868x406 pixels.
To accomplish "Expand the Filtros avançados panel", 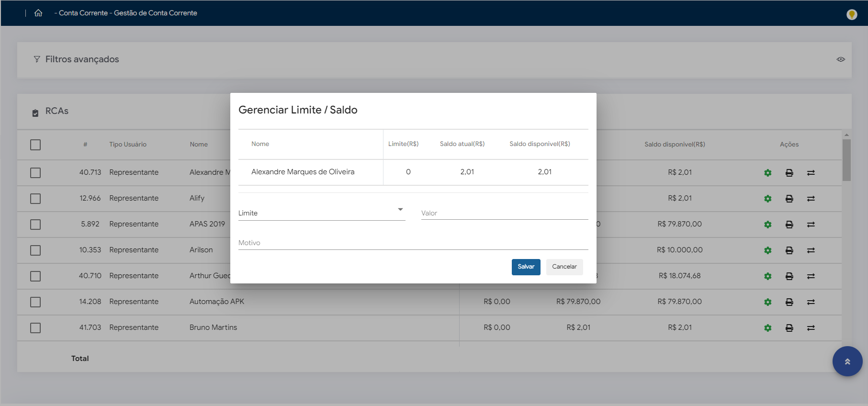I will pyautogui.click(x=82, y=59).
